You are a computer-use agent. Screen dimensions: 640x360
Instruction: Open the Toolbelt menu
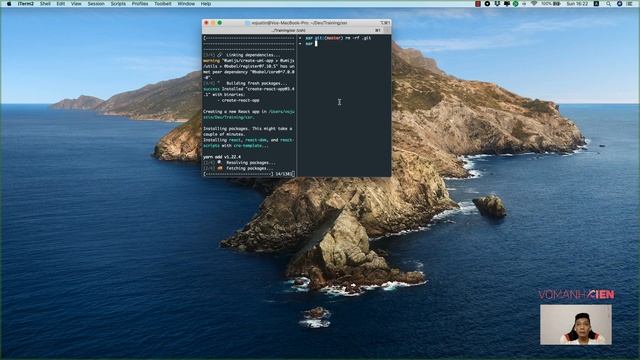click(x=162, y=4)
